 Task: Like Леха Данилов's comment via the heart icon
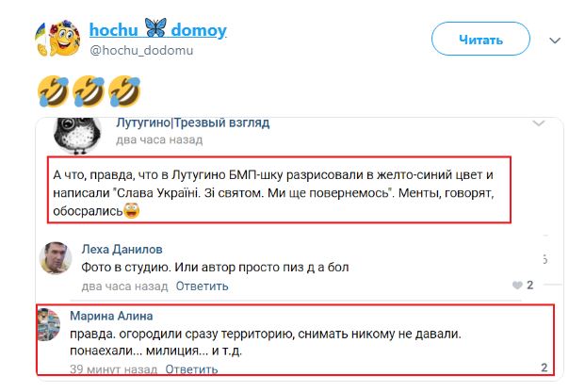(x=517, y=286)
